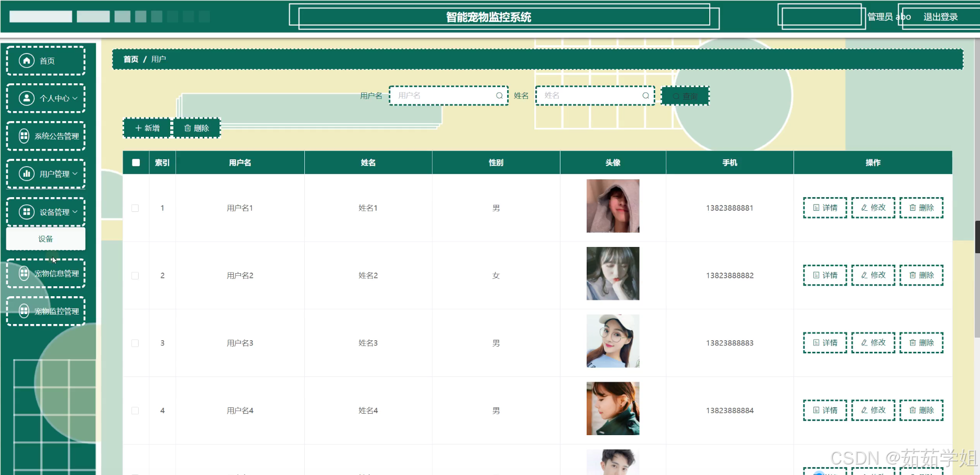This screenshot has width=980, height=475.
Task: Expand the 用户管理 submenu chevron
Action: (75, 174)
